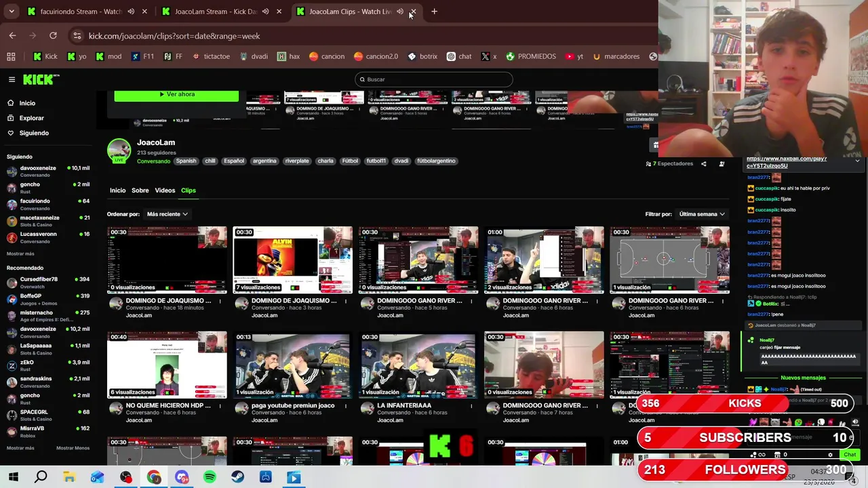Open the cancion2.0 bookmark

[376, 56]
